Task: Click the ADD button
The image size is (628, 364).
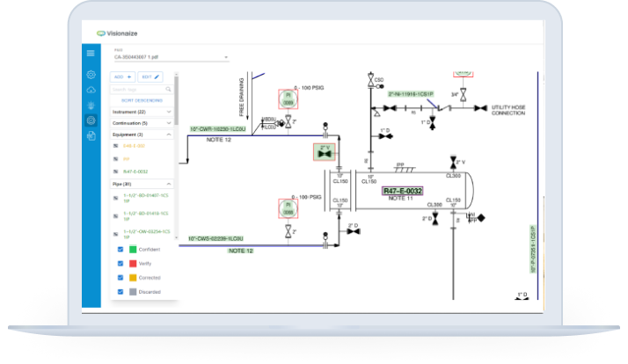Action: (x=122, y=76)
